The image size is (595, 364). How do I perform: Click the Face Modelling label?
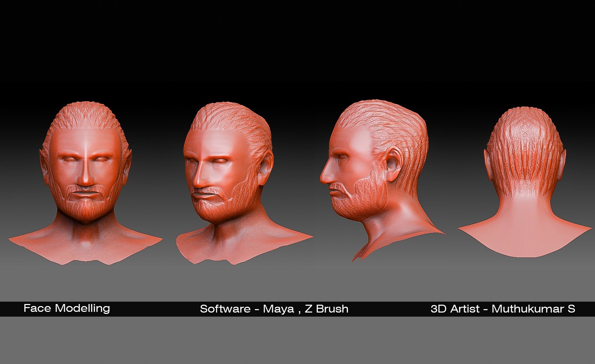tap(67, 308)
